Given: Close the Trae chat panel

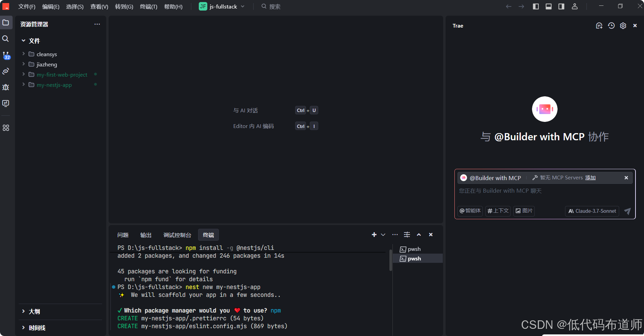Looking at the screenshot, I should (635, 26).
